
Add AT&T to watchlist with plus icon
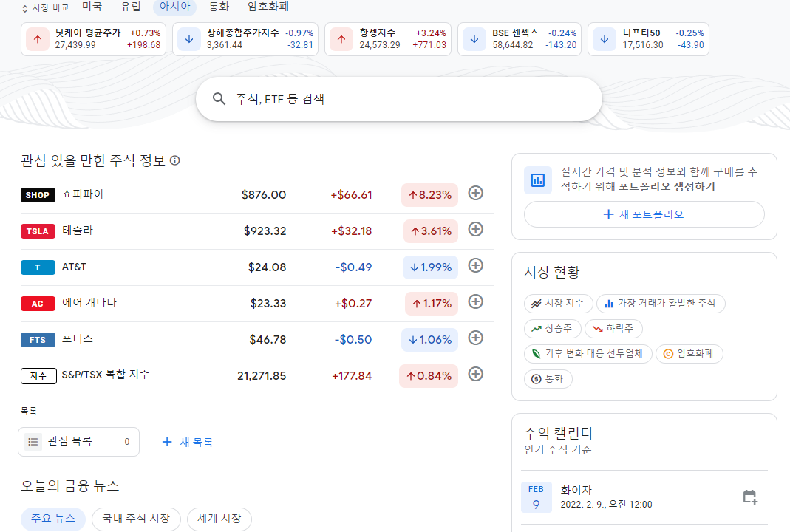pos(476,265)
